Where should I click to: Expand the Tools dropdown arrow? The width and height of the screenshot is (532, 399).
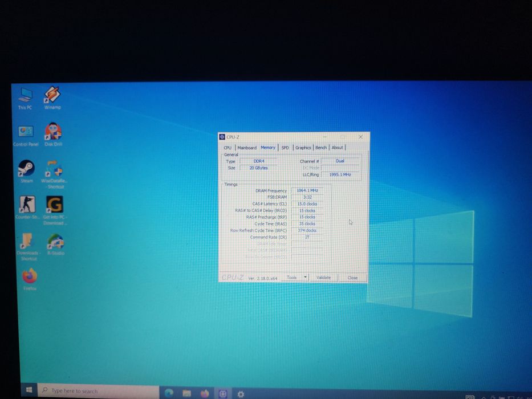coord(305,278)
